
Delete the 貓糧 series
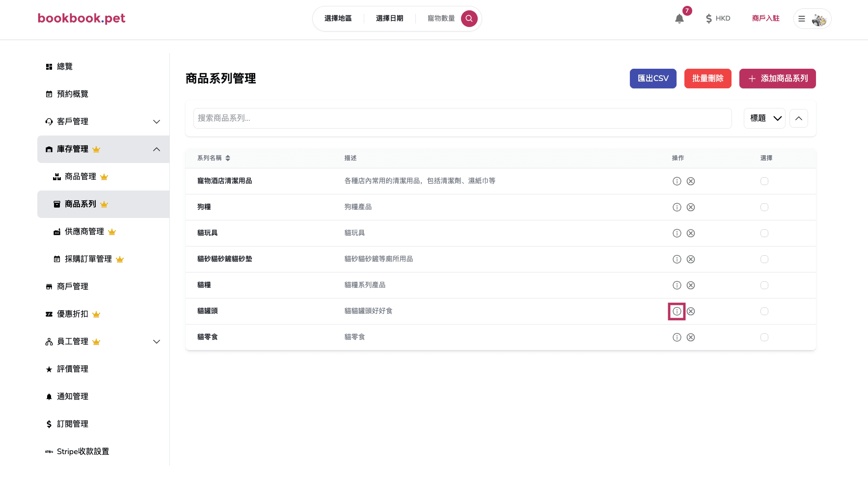(690, 285)
